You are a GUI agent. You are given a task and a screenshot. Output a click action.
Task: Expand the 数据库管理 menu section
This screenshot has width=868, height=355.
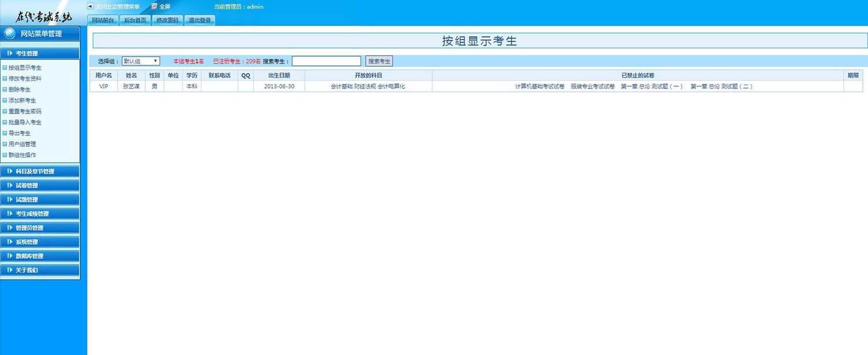(x=40, y=256)
